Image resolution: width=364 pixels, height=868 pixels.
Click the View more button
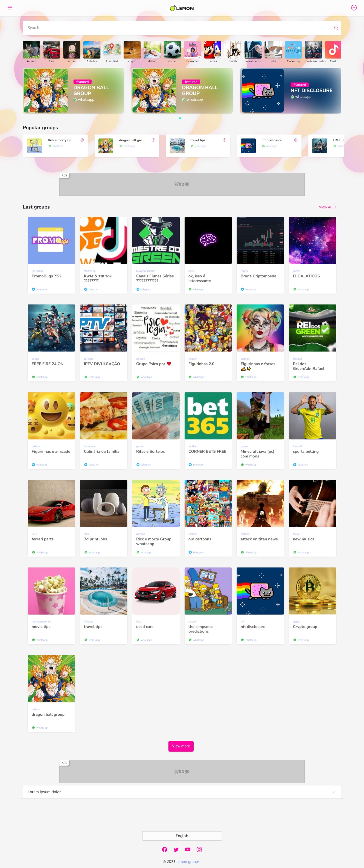click(x=181, y=746)
